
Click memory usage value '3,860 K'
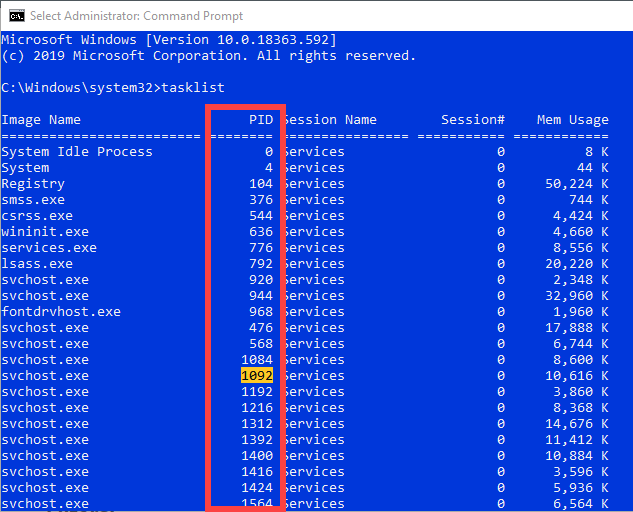[x=581, y=392]
